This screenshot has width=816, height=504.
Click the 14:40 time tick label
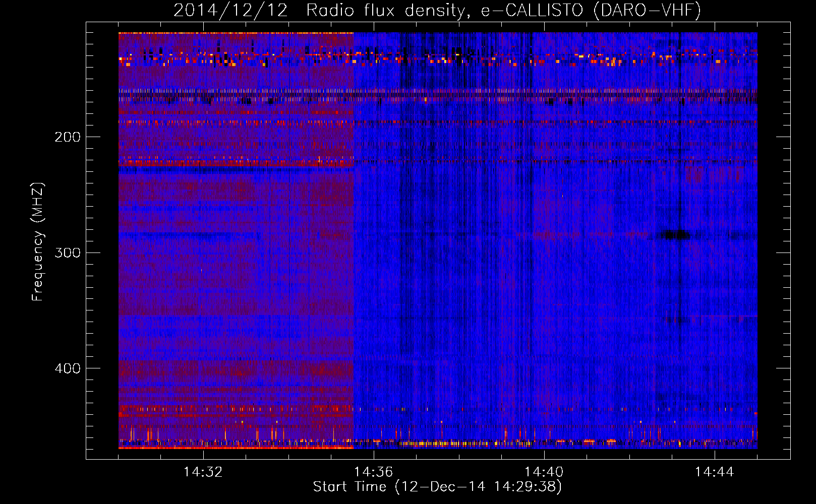[x=544, y=472]
